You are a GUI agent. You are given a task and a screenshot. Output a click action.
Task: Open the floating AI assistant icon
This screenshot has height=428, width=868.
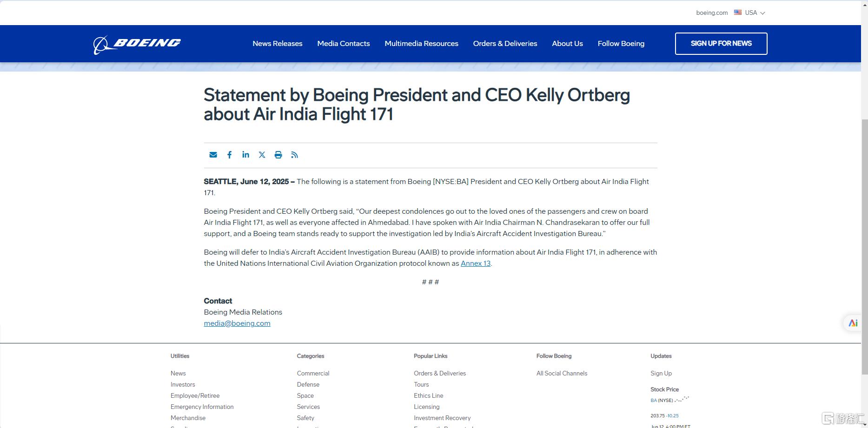point(853,323)
